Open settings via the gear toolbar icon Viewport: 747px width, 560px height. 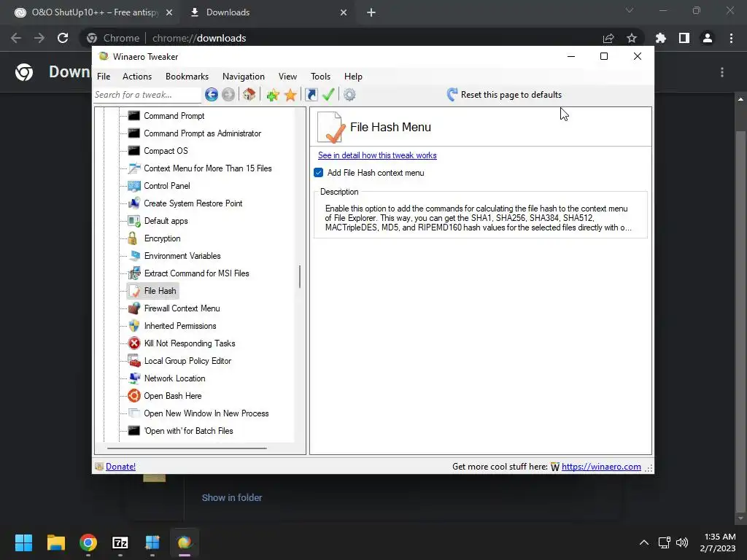coord(349,95)
